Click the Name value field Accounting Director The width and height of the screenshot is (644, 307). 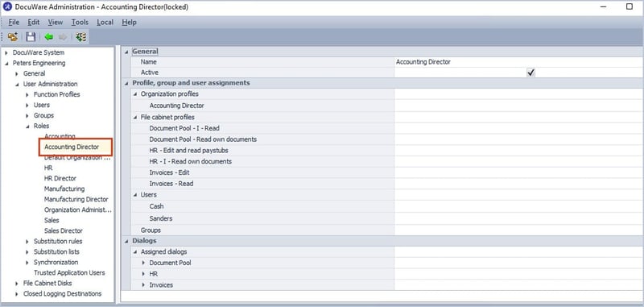pyautogui.click(x=519, y=62)
